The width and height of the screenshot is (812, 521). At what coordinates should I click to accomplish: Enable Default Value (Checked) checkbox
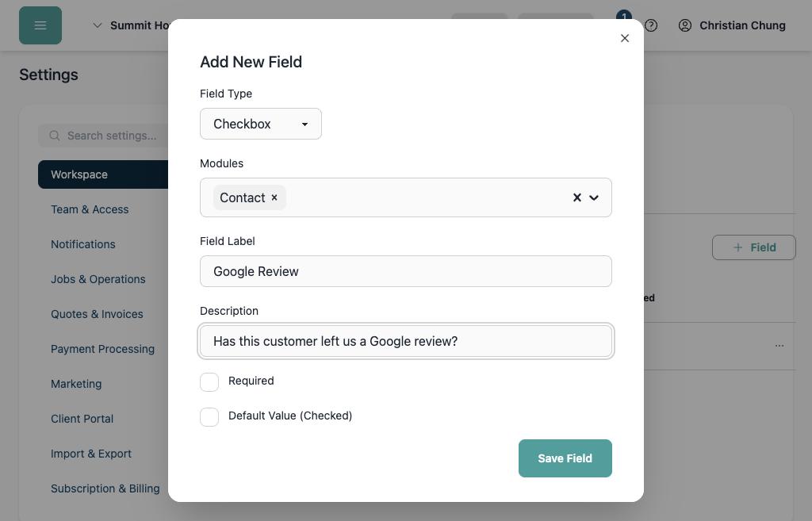coord(209,417)
